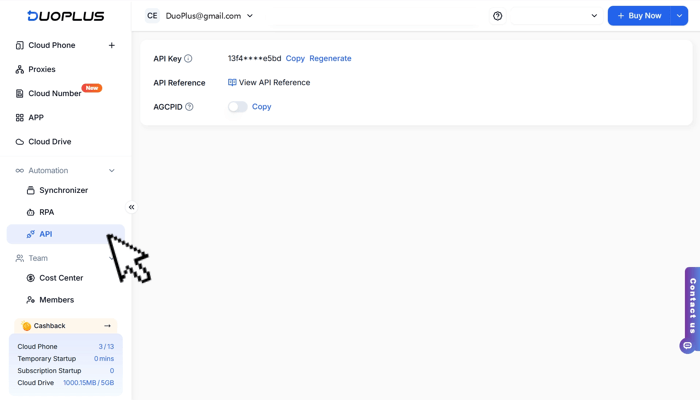Screen dimensions: 700x400
Task: Click the help icon beside AGCPID
Action: [189, 107]
